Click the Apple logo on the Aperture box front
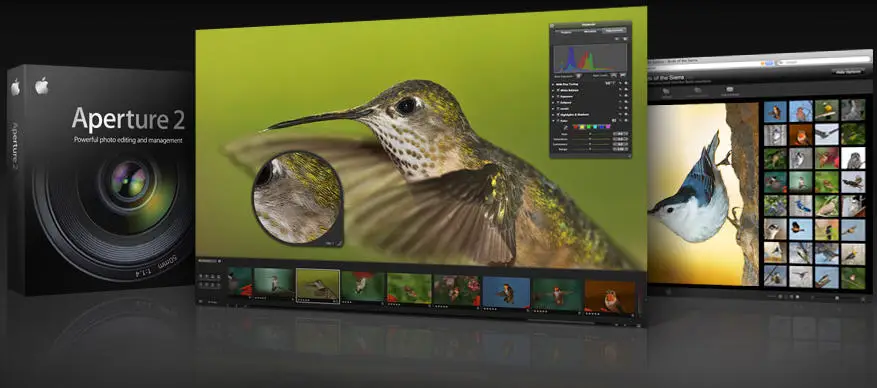Image resolution: width=877 pixels, height=388 pixels. pos(41,85)
